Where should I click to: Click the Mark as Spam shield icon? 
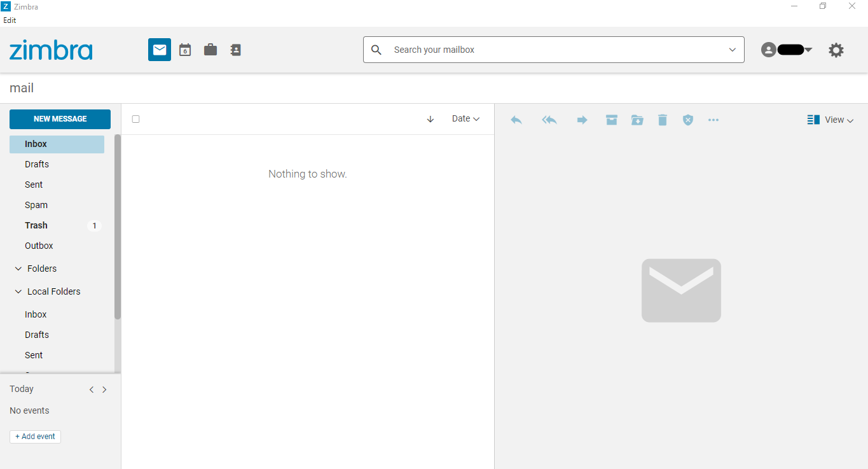pyautogui.click(x=687, y=120)
